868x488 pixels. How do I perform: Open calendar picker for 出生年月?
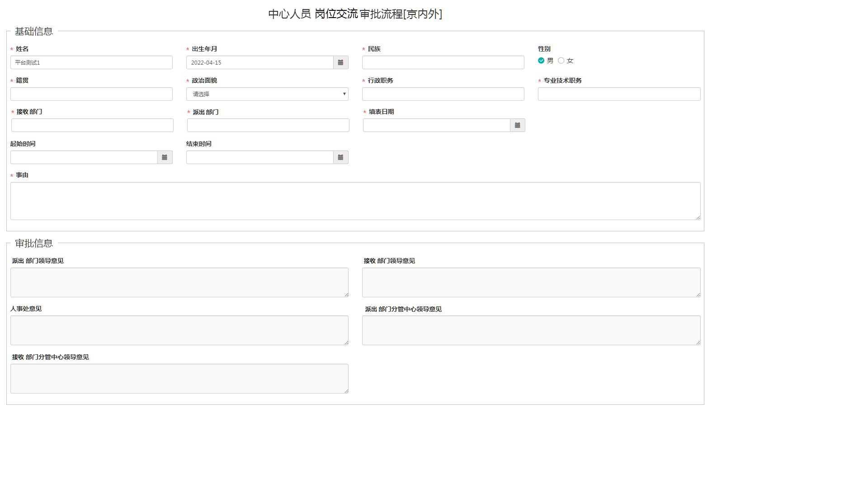pos(340,62)
